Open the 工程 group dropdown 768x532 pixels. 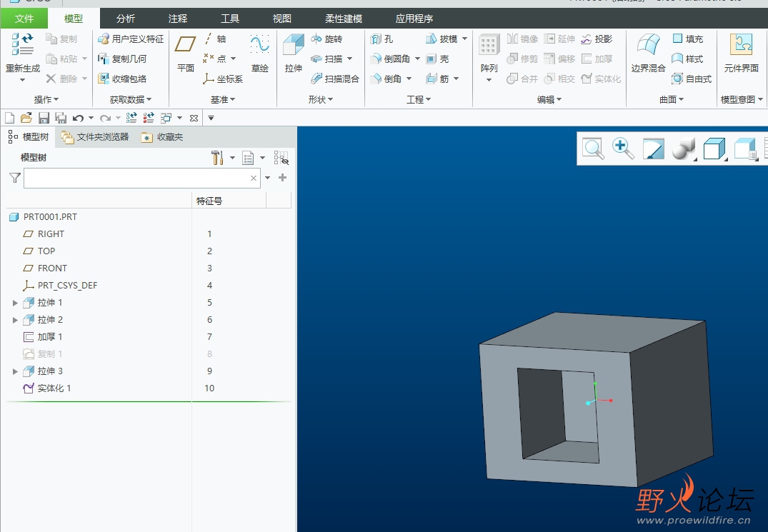(x=418, y=99)
